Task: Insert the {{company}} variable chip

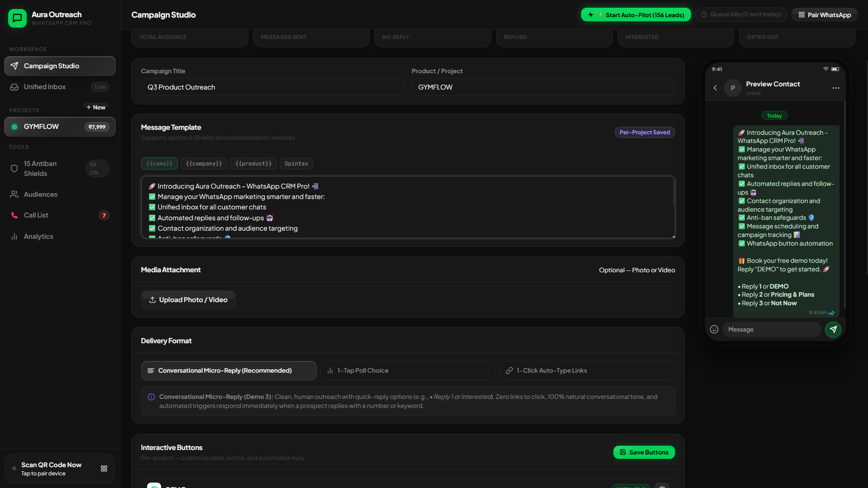Action: pos(204,164)
